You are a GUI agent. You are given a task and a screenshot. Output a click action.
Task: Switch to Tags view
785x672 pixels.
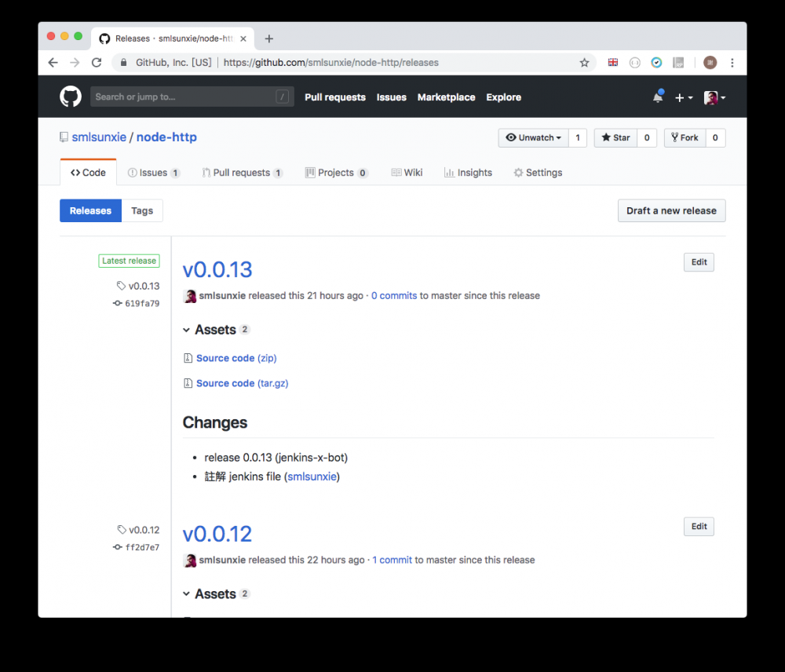[142, 211]
